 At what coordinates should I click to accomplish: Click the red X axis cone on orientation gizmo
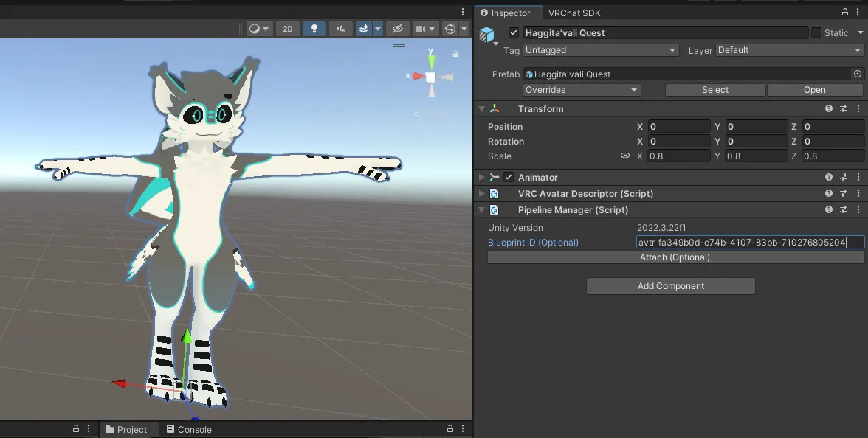418,77
